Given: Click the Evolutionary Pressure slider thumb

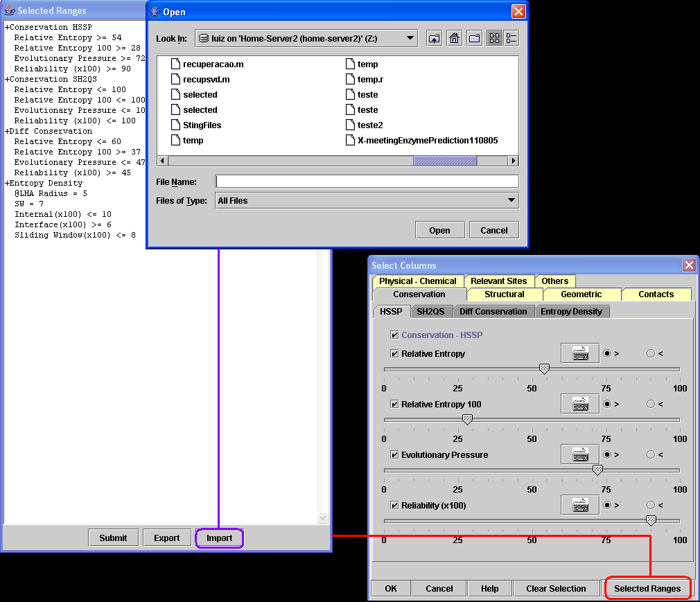Looking at the screenshot, I should click(597, 469).
